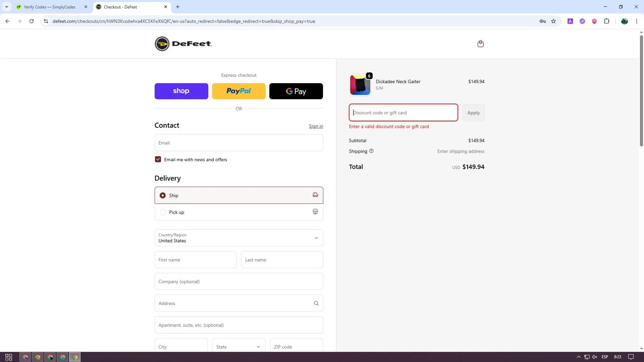Screen dimensions: 644x362
Task: Click the delivery truck icon in the Ship row
Action: (315, 195)
